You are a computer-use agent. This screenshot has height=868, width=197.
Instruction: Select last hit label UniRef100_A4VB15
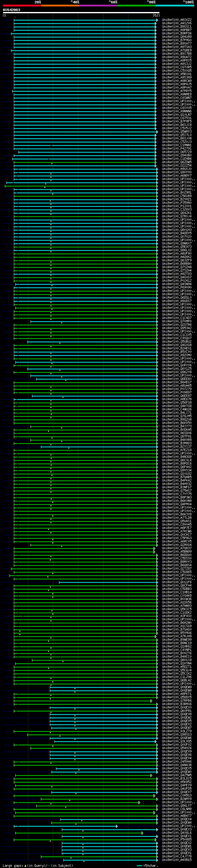pos(177,860)
